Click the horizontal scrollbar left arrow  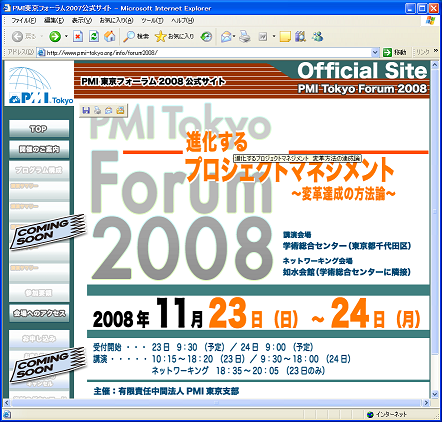click(6, 403)
